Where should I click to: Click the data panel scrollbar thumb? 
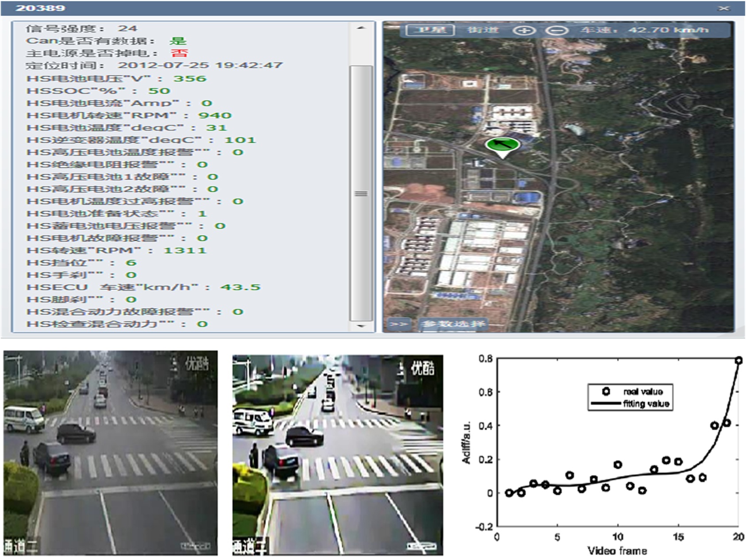tap(361, 193)
